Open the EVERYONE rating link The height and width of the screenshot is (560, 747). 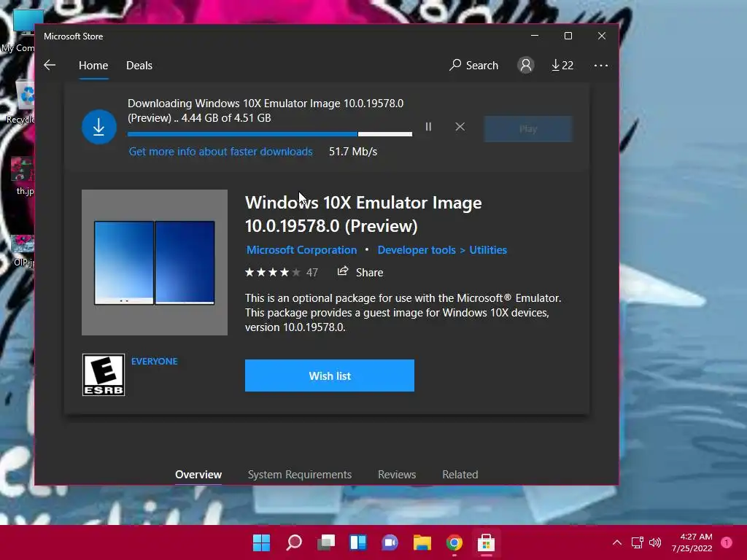tap(155, 362)
